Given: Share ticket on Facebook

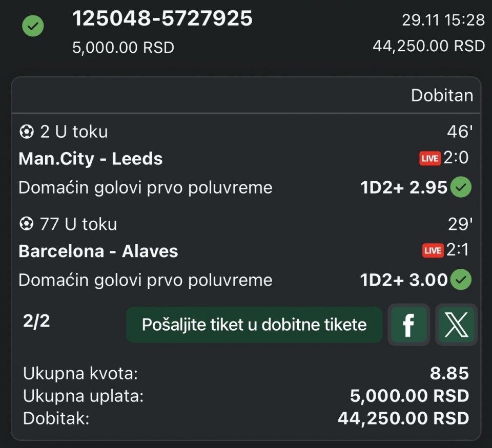Looking at the screenshot, I should pos(408,325).
